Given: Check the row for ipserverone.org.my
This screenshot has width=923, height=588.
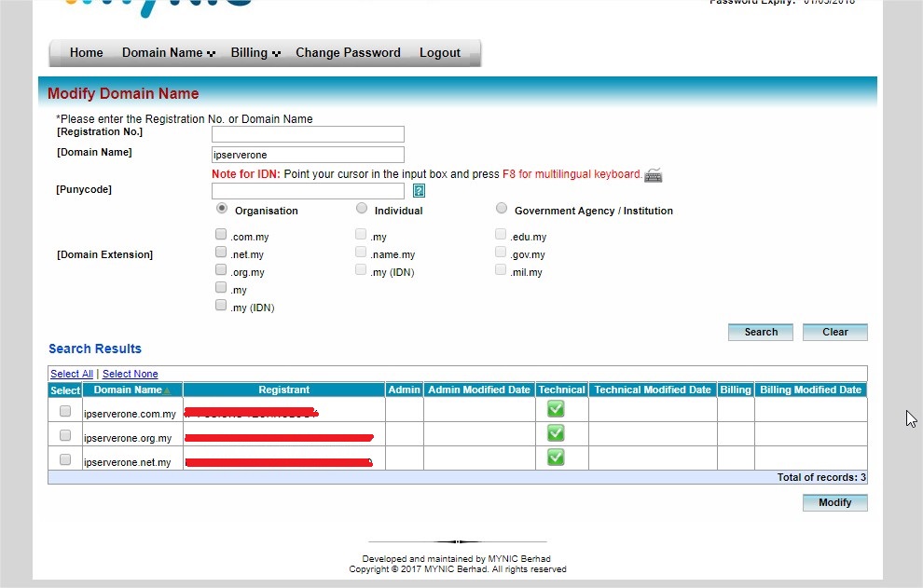Looking at the screenshot, I should [65, 435].
